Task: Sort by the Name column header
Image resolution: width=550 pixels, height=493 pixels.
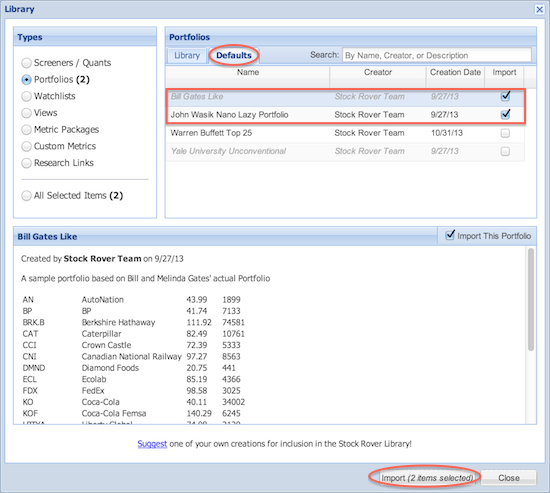Action: 248,76
